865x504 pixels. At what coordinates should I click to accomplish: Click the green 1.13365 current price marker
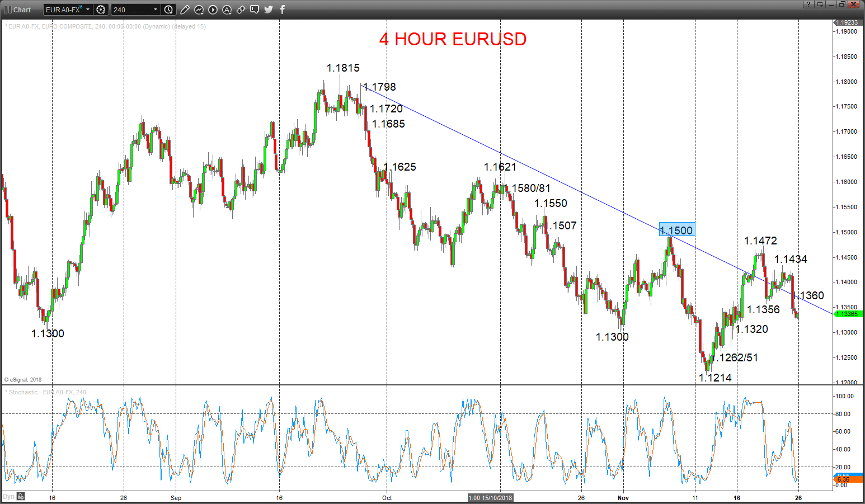point(848,314)
